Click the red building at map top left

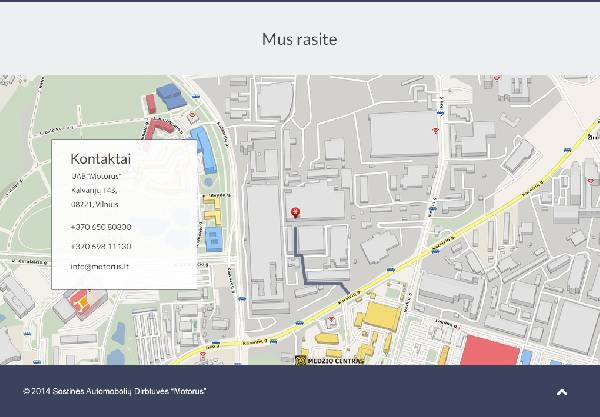click(151, 102)
